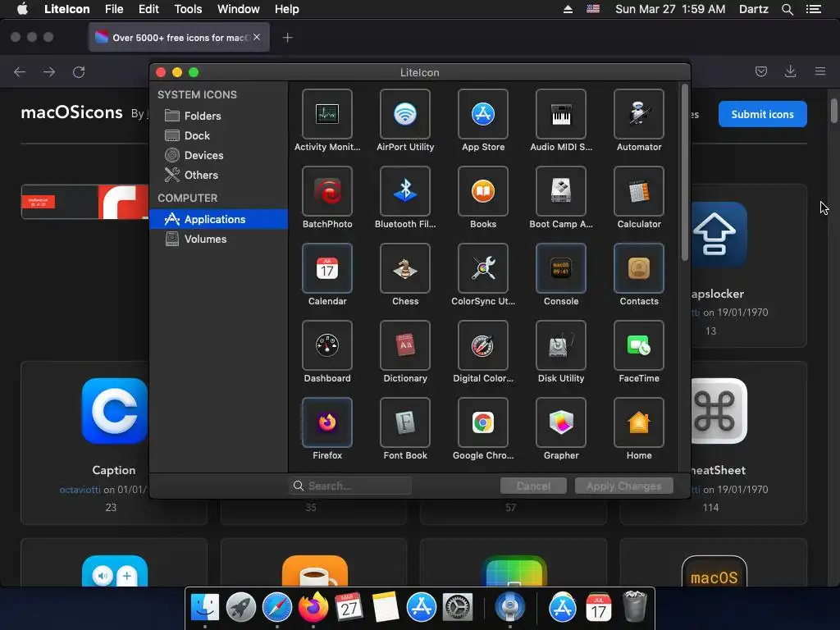The width and height of the screenshot is (840, 630).
Task: Select the Grapher icon
Action: point(561,422)
